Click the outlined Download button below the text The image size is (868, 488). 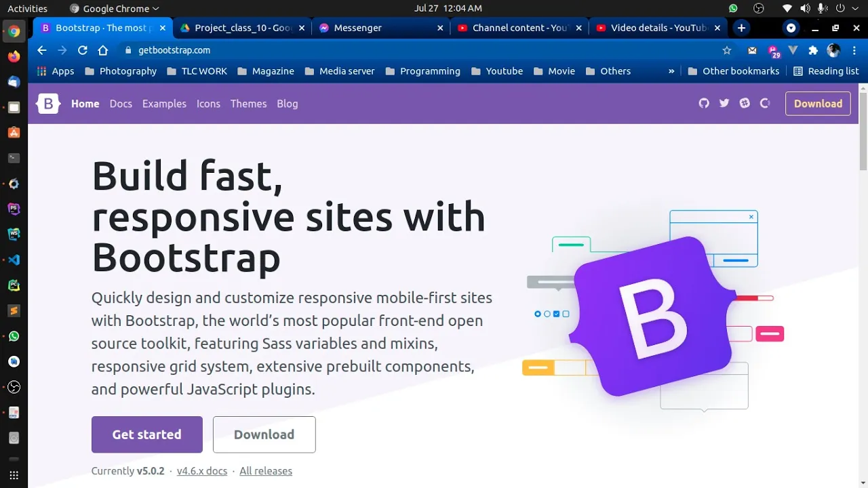264,434
